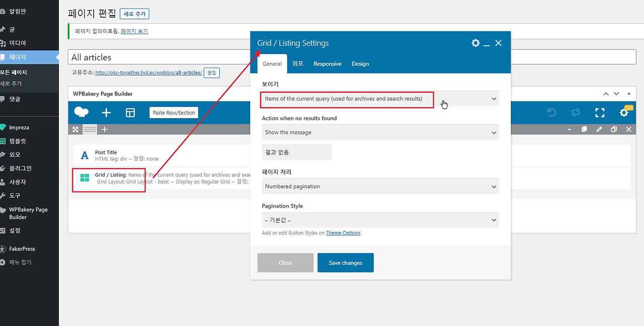Add column with small plus icon
Screen dimensions: 644x326
pyautogui.click(x=105, y=129)
